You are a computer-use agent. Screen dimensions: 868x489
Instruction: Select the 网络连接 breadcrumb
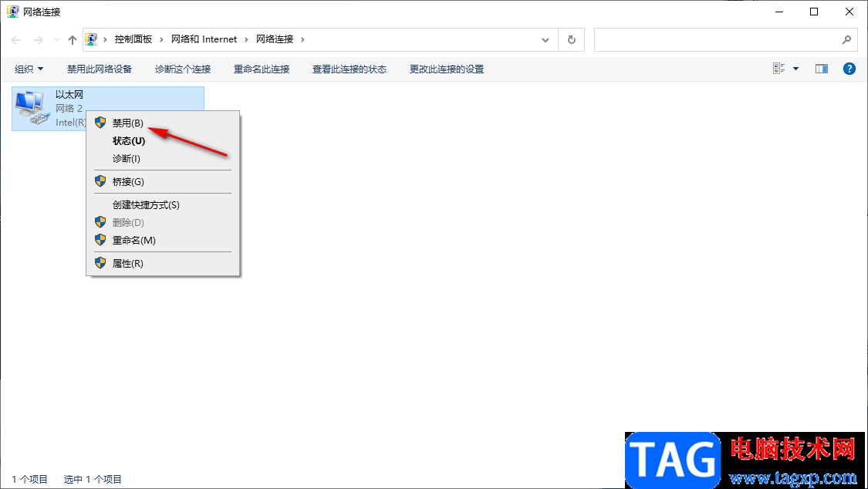275,39
